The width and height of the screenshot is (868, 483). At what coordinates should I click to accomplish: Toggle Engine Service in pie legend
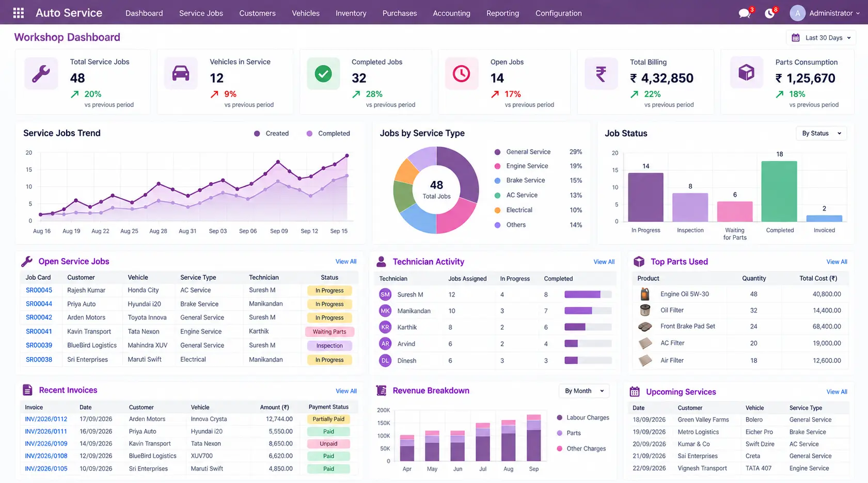click(521, 166)
